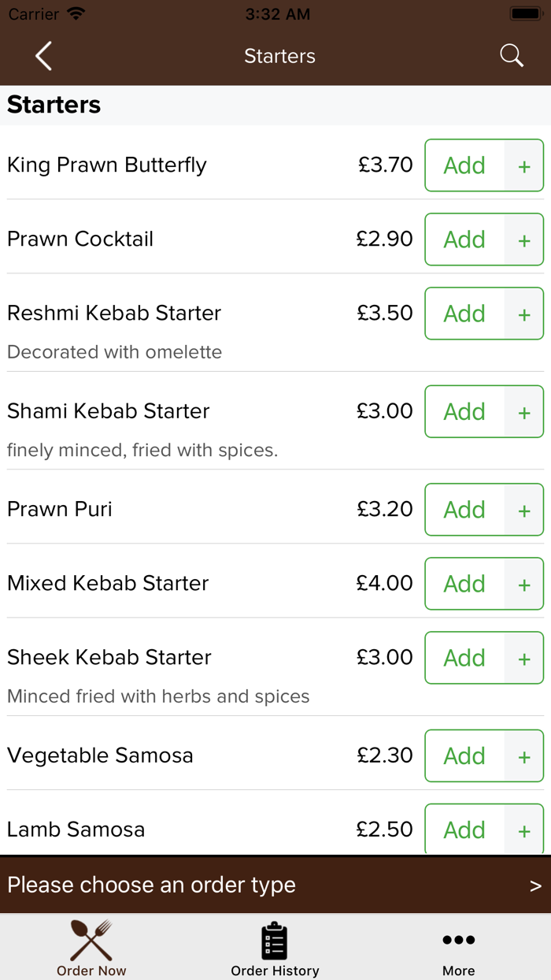The width and height of the screenshot is (551, 980).
Task: Add Shami Kebab Starter to order
Action: (464, 411)
